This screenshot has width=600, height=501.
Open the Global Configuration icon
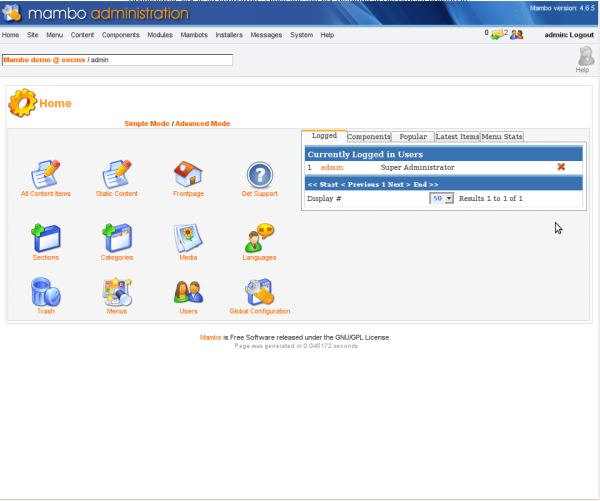tap(259, 292)
